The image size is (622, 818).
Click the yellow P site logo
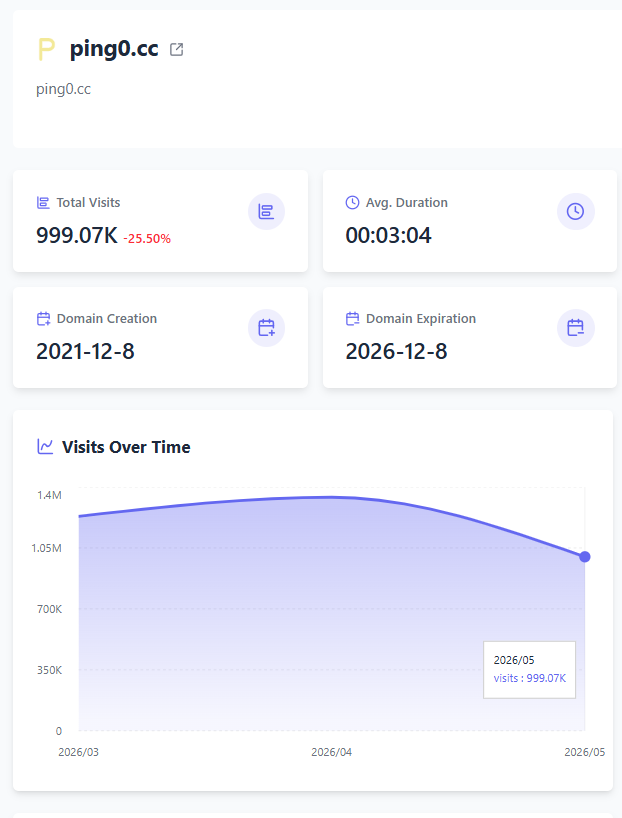(46, 50)
